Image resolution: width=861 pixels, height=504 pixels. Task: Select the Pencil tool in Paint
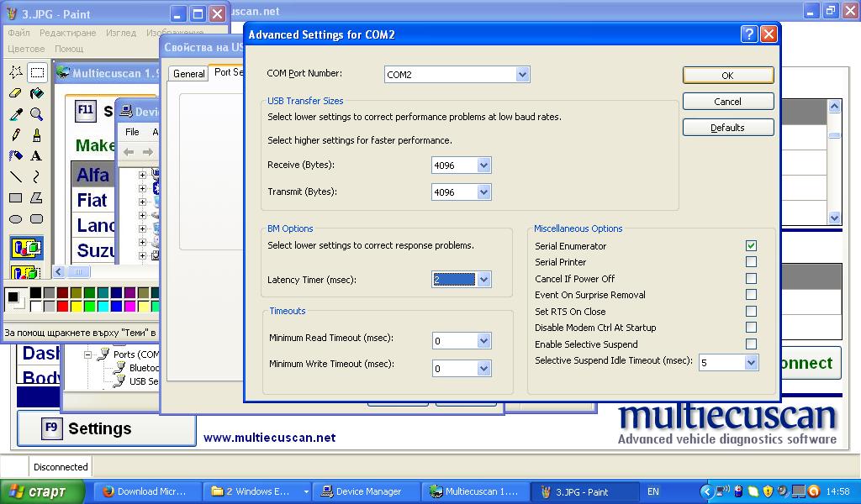[x=16, y=135]
